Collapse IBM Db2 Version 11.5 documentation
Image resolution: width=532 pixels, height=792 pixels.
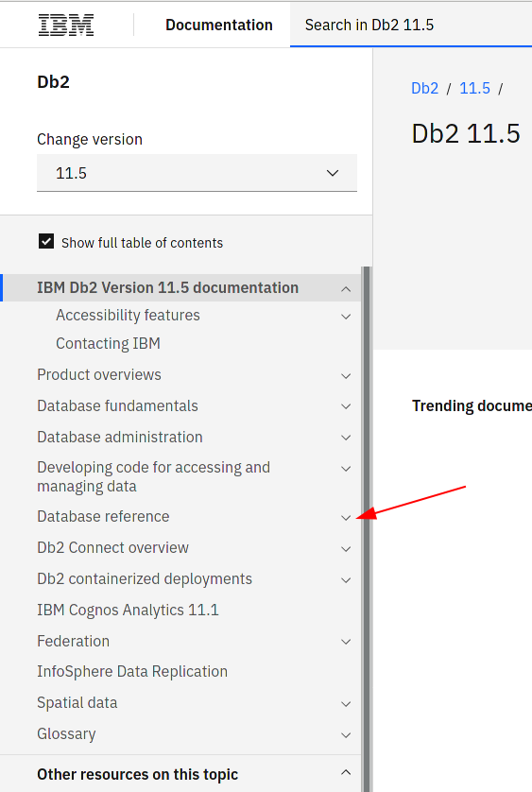click(346, 289)
